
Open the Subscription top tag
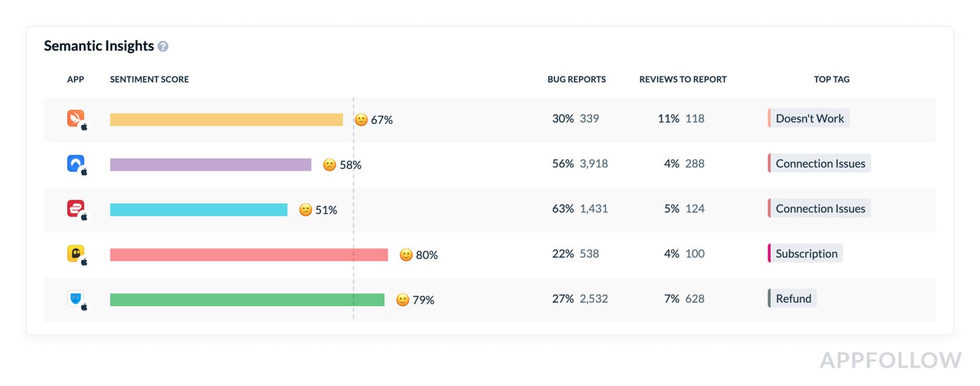(806, 254)
